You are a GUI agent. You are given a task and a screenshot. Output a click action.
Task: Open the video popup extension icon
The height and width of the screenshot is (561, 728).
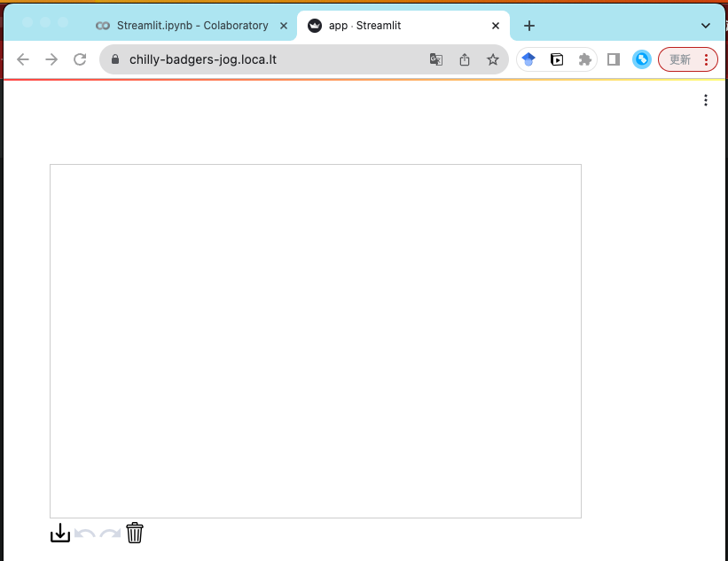point(556,59)
